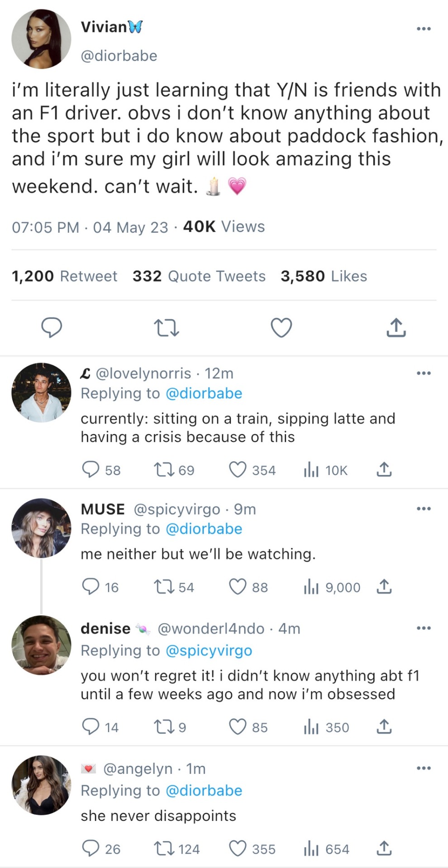
Task: Like the main tweet by @diorbabe
Action: point(281,328)
